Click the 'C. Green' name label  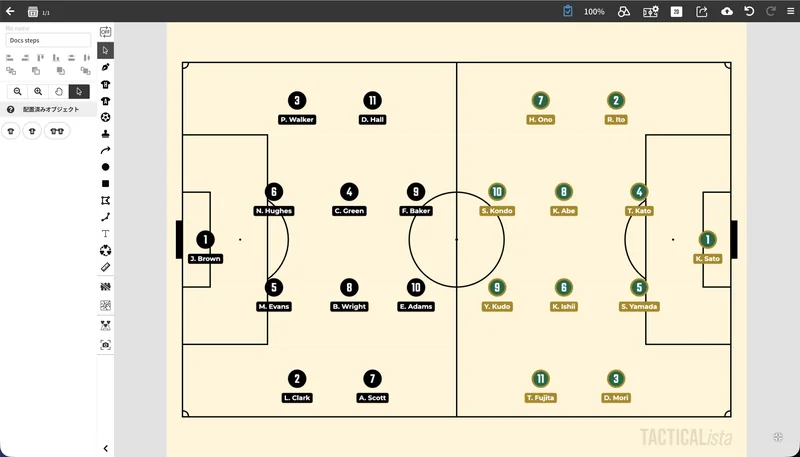[x=349, y=211]
